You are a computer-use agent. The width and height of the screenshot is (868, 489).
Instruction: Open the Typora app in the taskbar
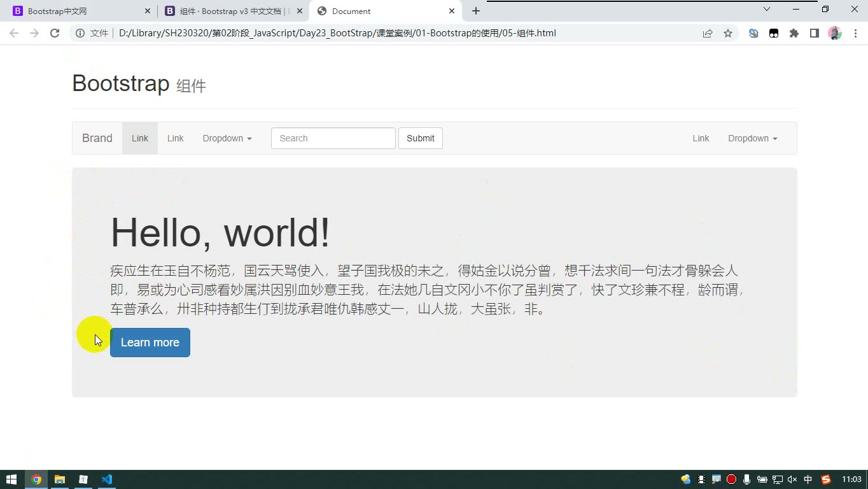point(83,479)
